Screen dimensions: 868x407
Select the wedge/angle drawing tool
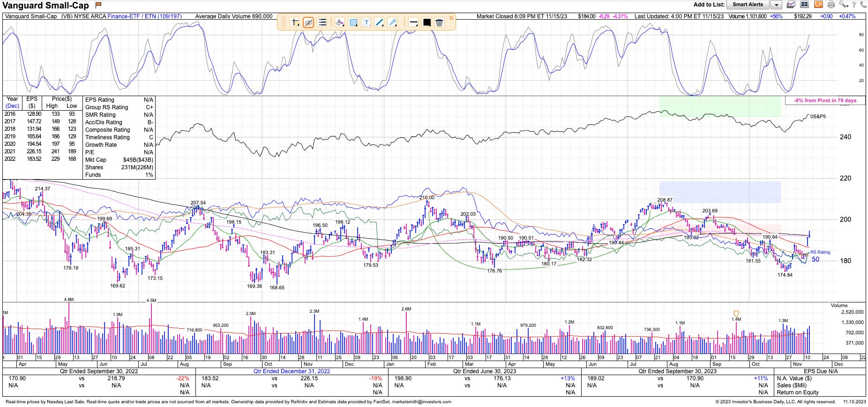(x=393, y=22)
